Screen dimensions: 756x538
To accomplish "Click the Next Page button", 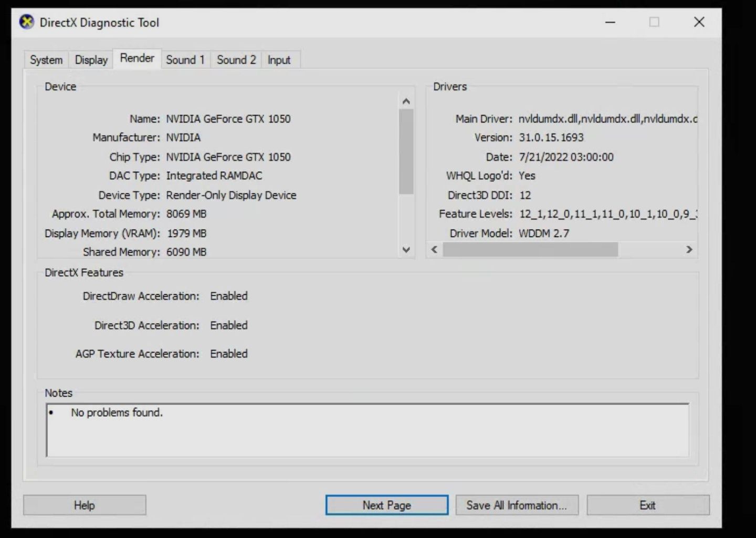I will (387, 505).
